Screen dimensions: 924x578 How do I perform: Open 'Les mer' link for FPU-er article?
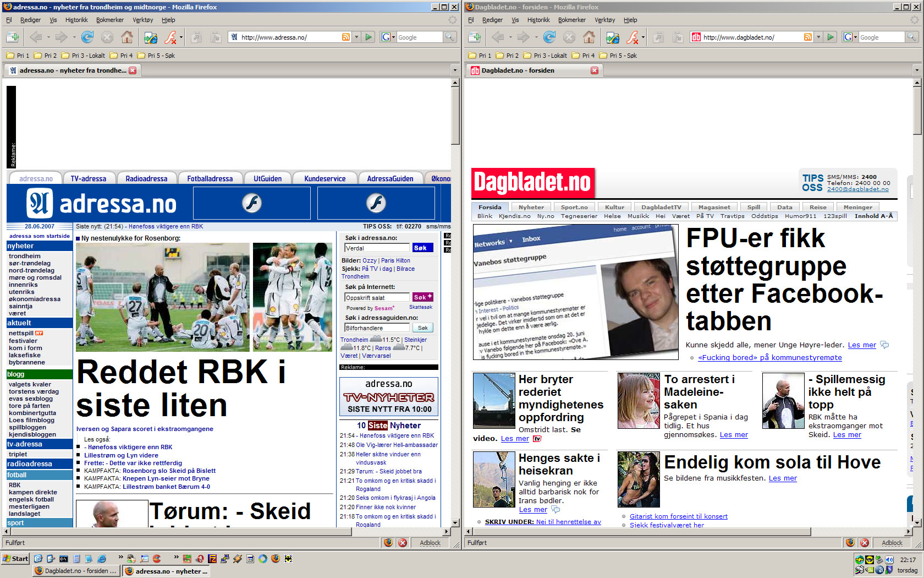862,345
